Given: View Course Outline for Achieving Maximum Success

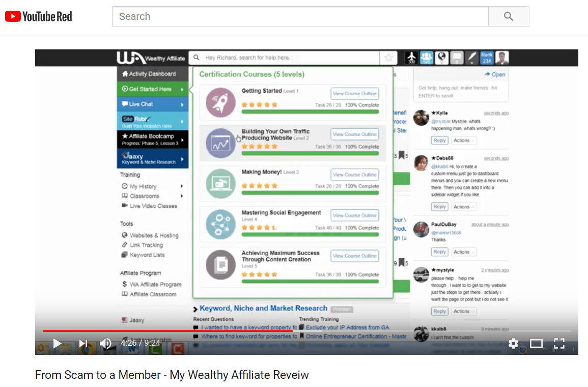Looking at the screenshot, I should click(x=354, y=256).
